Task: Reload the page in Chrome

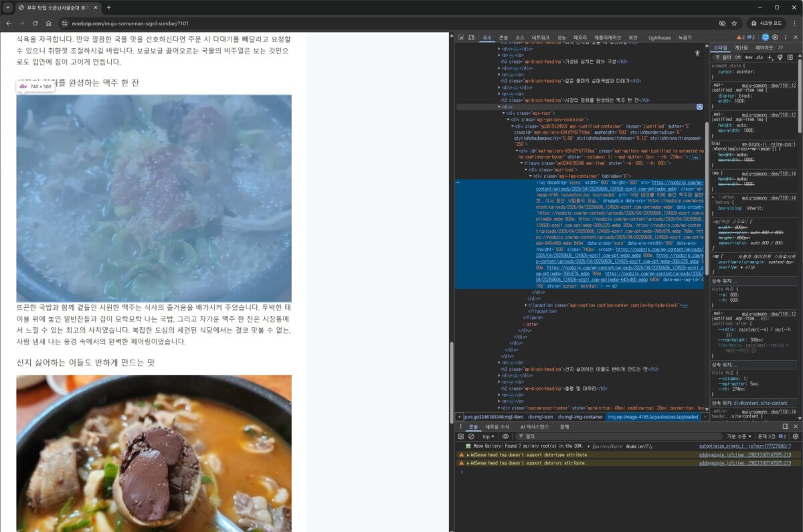Action: click(x=35, y=23)
